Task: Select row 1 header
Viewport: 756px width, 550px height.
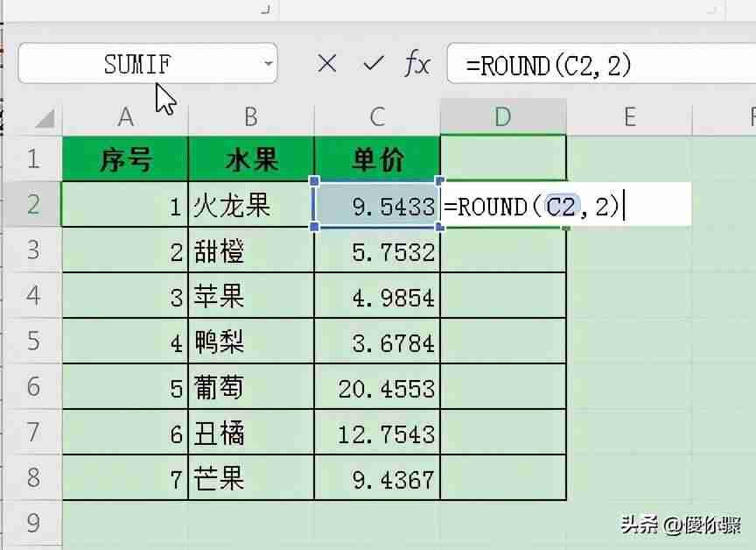Action: (32, 159)
